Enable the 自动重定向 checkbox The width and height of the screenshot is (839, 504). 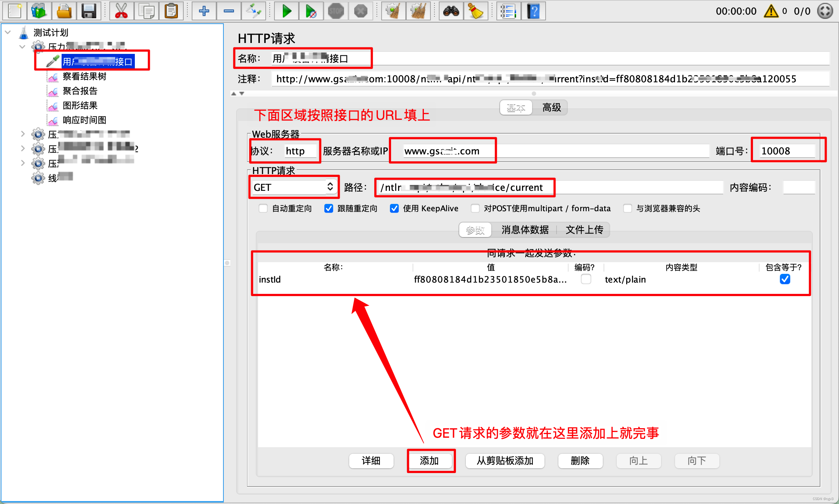coord(263,208)
